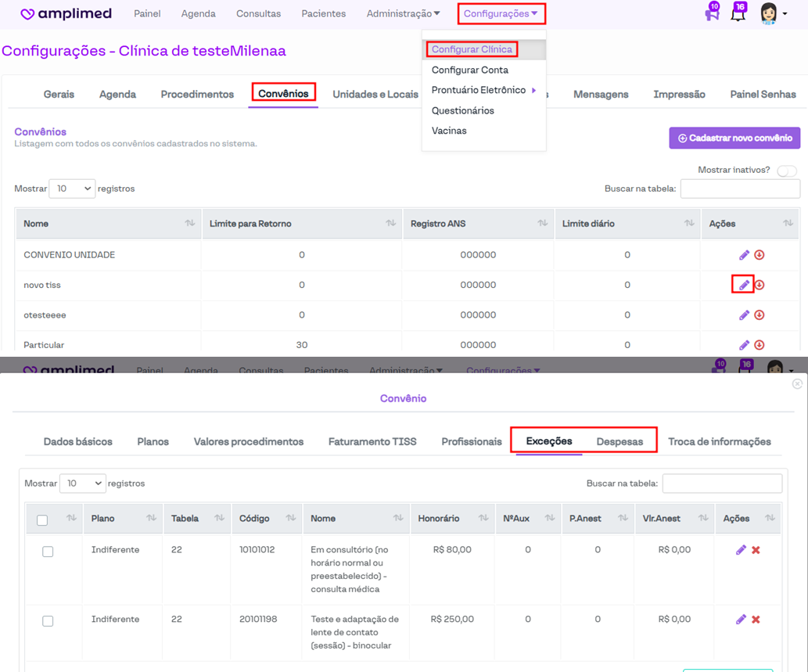Click 'Cadastrar novo convênio' button
The image size is (808, 672).
coord(734,138)
